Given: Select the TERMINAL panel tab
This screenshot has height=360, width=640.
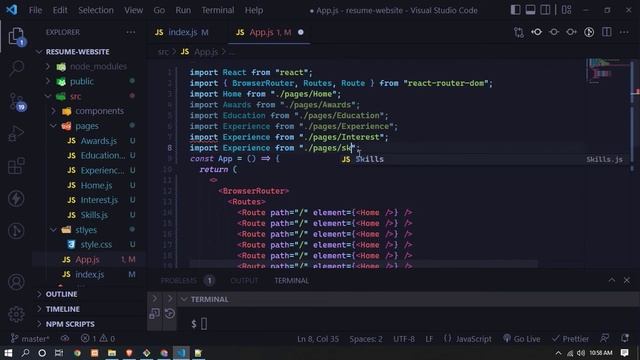Looking at the screenshot, I should pos(291,281).
